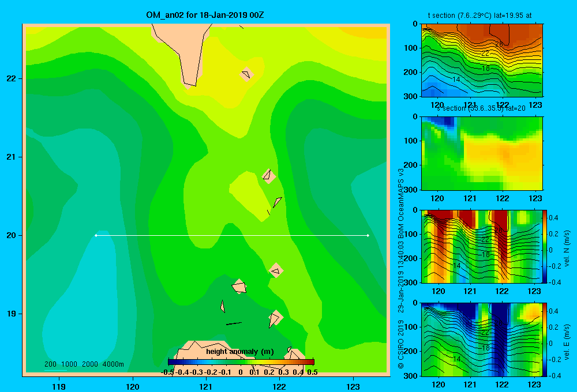577x392 pixels.
Task: Click longitude 121 label under main map
Action: point(206,386)
